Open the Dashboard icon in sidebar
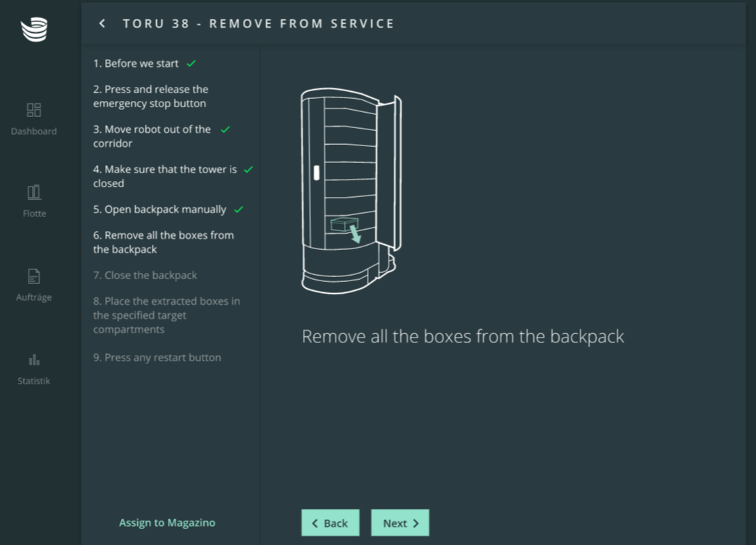756x545 pixels. pyautogui.click(x=34, y=110)
